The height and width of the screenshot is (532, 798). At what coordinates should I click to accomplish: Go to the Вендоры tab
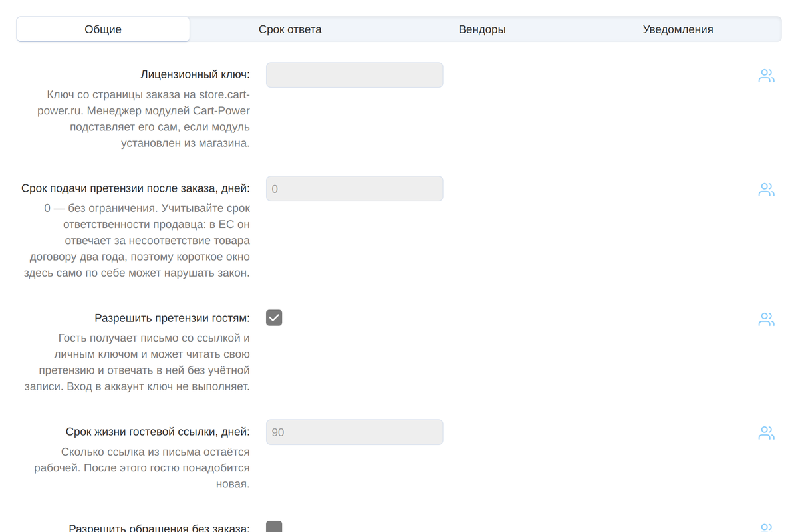pos(482,29)
